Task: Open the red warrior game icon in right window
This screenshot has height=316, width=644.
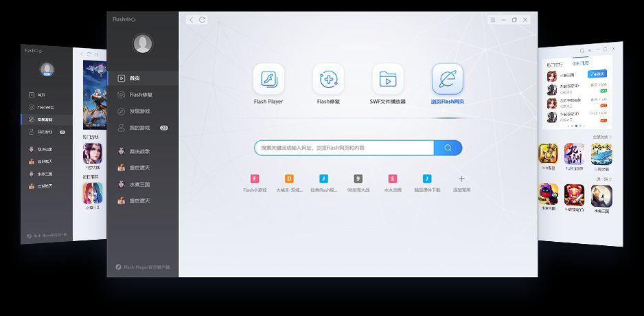Action: pos(574,195)
